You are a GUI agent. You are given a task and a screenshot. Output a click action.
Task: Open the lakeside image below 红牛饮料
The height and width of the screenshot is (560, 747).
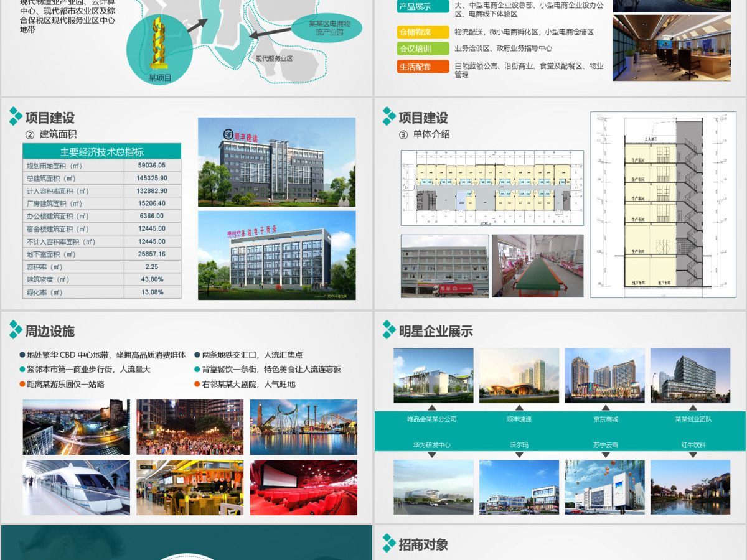tap(690, 487)
